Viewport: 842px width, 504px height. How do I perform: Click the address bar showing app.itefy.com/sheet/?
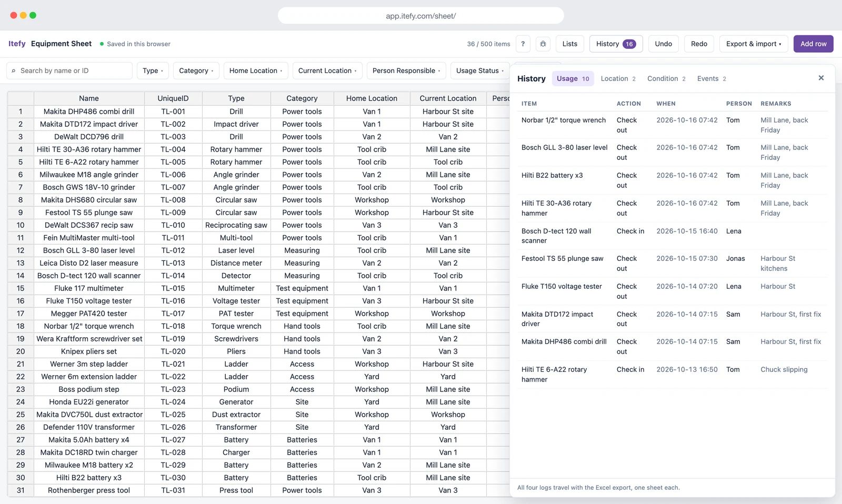421,16
